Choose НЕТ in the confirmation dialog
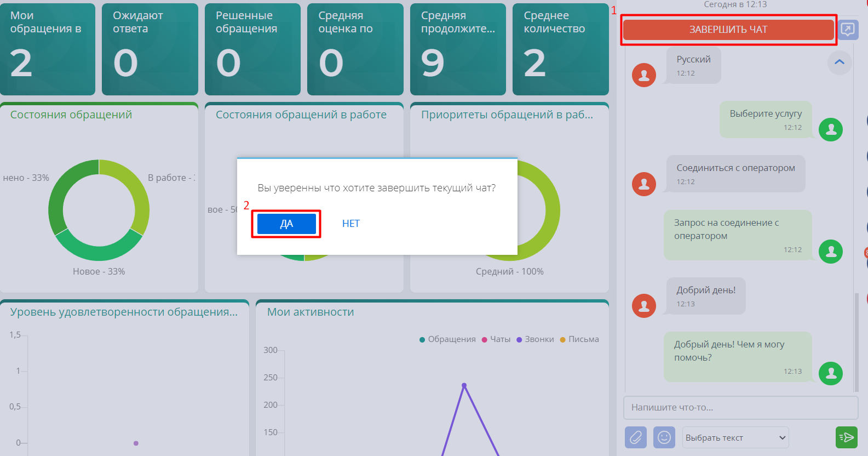The image size is (868, 456). click(x=351, y=224)
